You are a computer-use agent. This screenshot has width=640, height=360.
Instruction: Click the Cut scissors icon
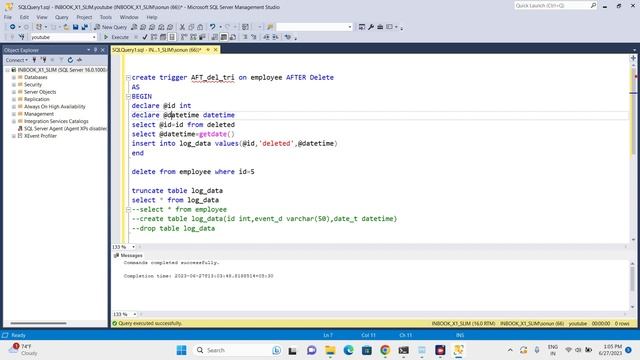pyautogui.click(x=182, y=27)
